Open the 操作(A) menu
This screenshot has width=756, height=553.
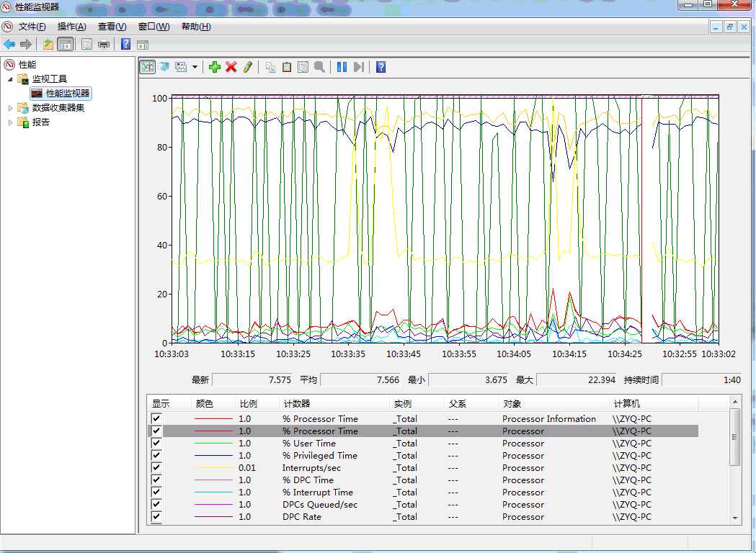point(72,27)
